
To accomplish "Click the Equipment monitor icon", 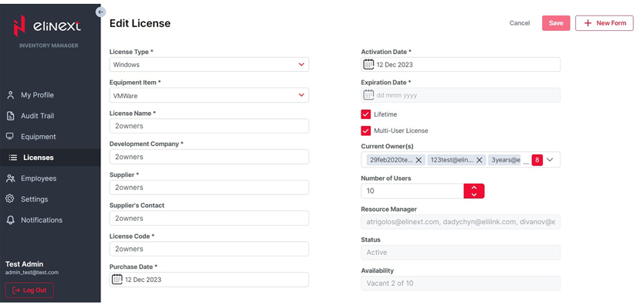I will click(x=10, y=136).
